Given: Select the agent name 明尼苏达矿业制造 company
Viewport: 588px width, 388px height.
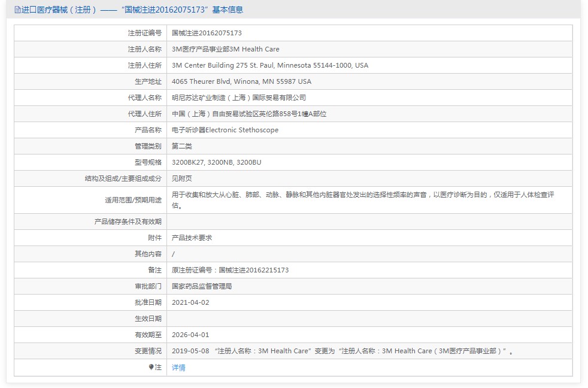Looking at the screenshot, I should point(238,98).
